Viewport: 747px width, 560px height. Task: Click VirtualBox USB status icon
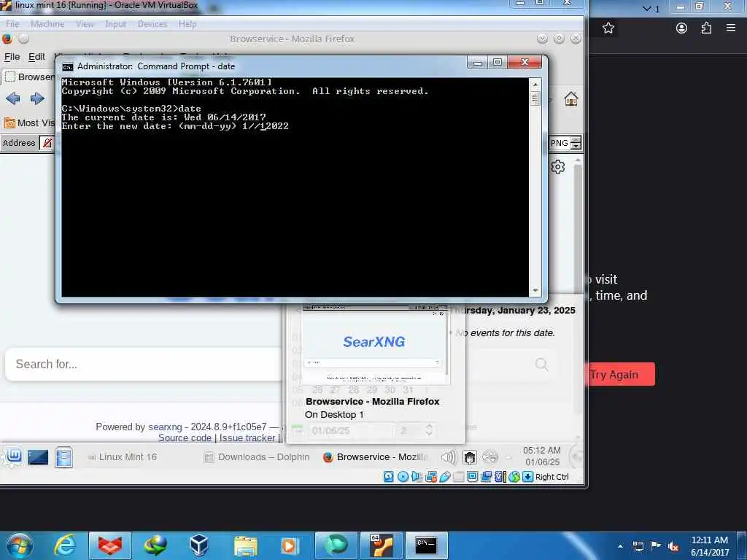coord(444,477)
